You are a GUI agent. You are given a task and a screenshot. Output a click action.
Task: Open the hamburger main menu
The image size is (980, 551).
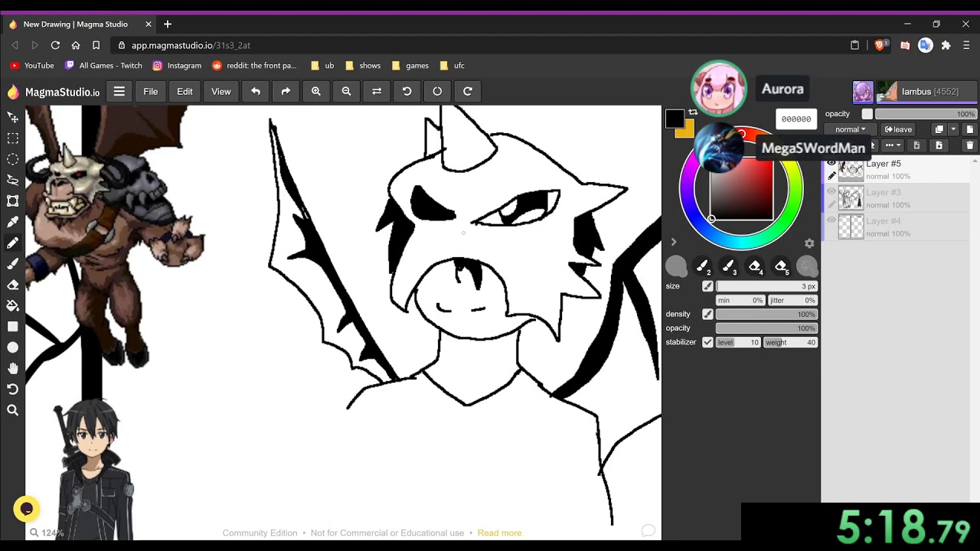click(x=119, y=92)
